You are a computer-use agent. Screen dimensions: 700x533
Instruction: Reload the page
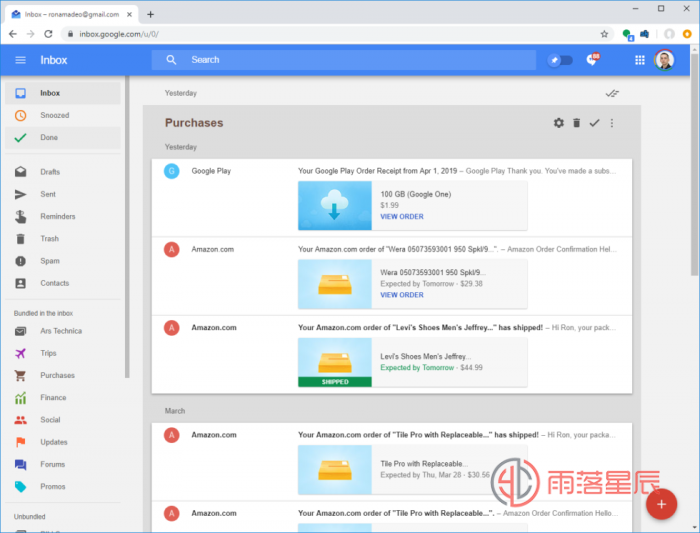point(48,34)
